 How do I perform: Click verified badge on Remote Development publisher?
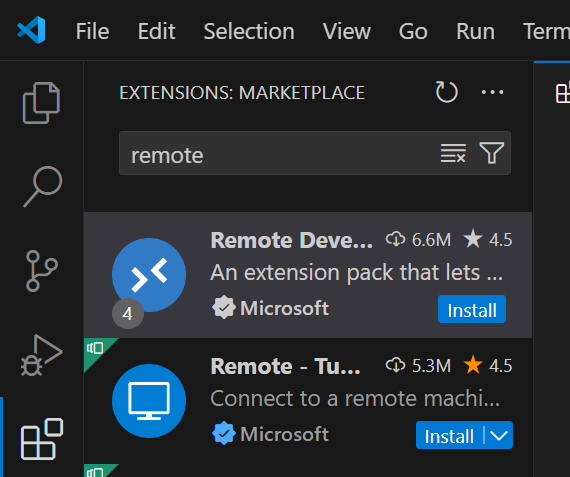click(224, 307)
